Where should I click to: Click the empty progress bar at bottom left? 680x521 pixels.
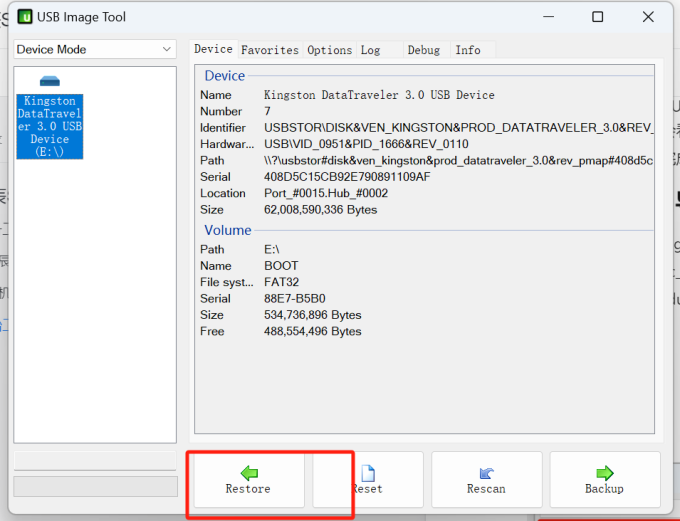96,485
